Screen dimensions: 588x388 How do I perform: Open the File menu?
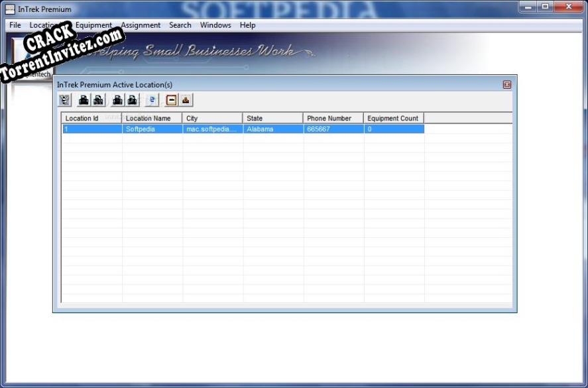(15, 24)
